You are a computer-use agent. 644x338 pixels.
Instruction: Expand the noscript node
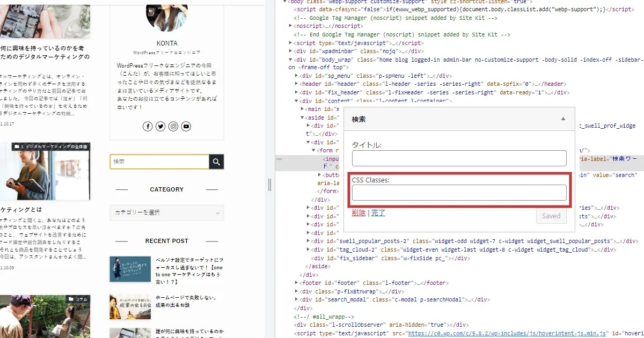click(291, 26)
